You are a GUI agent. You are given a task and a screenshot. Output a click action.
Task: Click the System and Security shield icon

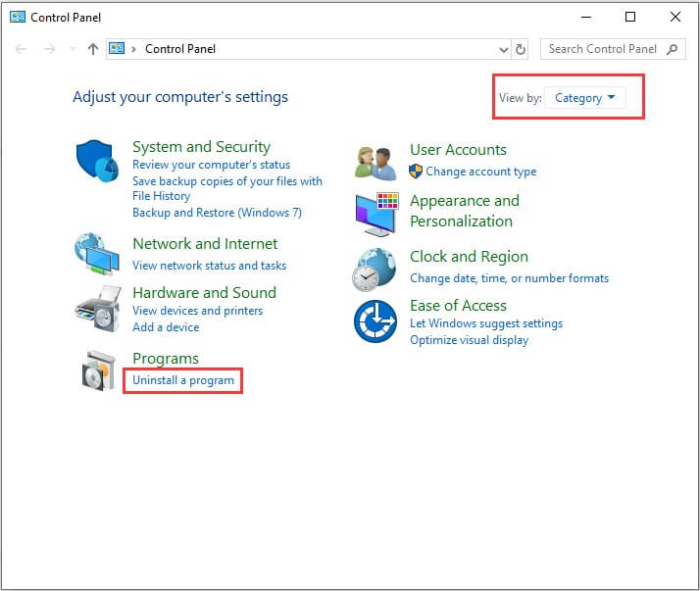click(97, 161)
